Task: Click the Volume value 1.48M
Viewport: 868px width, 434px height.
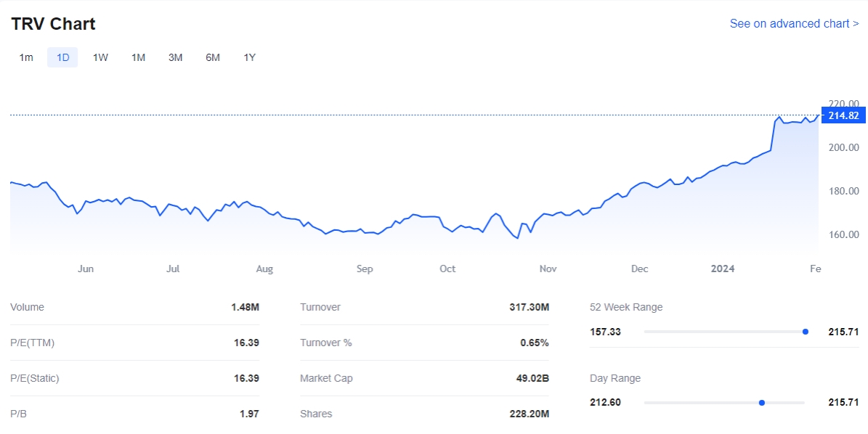Action: (245, 307)
